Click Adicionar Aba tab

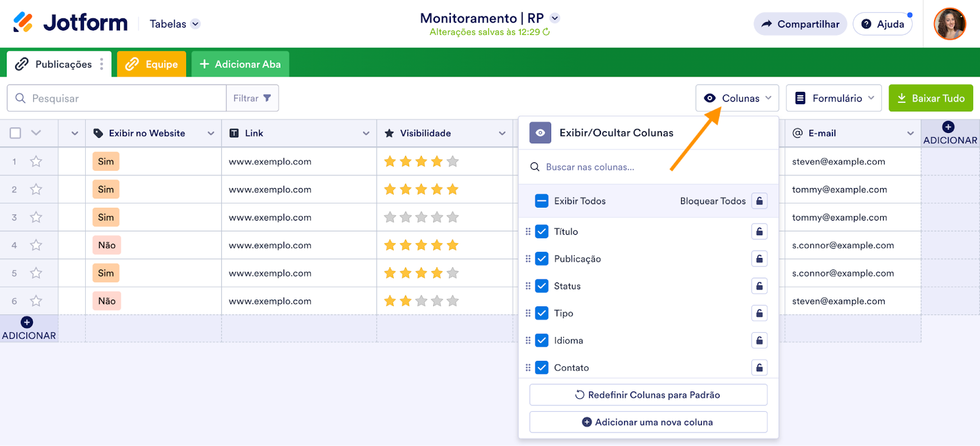tap(240, 64)
